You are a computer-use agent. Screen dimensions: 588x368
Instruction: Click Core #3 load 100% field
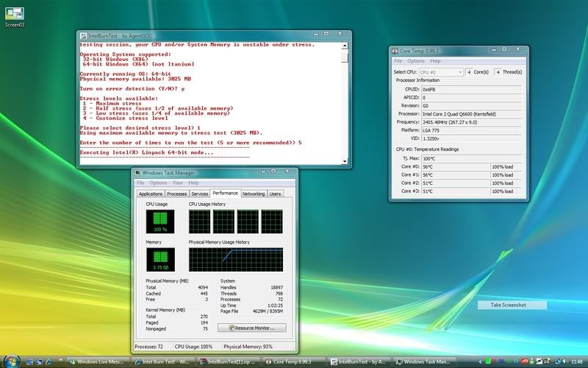point(506,191)
